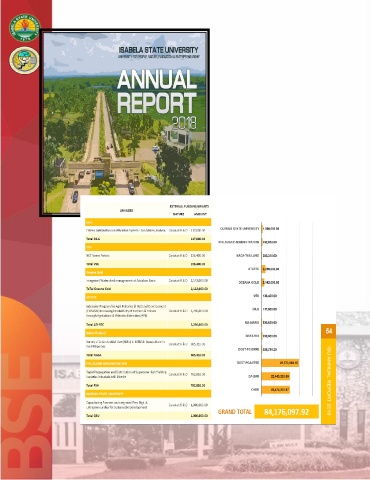
Task: Click the External Funding column header in the table
Action: coord(189,206)
